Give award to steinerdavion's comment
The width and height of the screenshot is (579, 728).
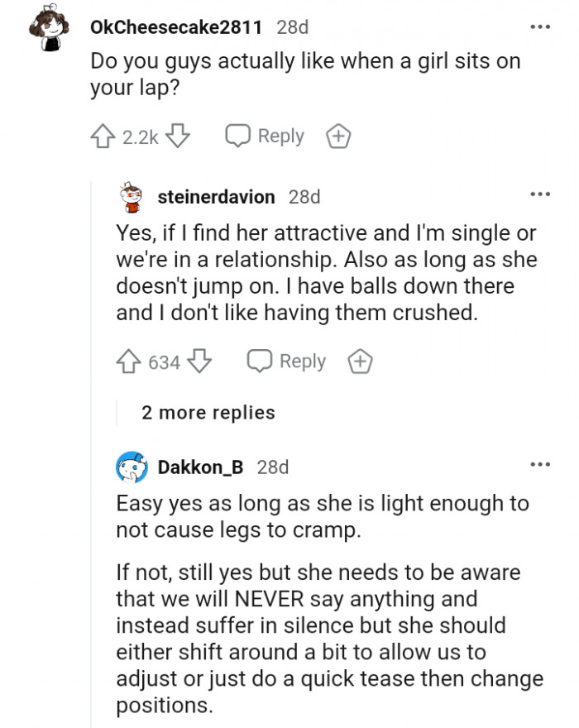(x=360, y=362)
